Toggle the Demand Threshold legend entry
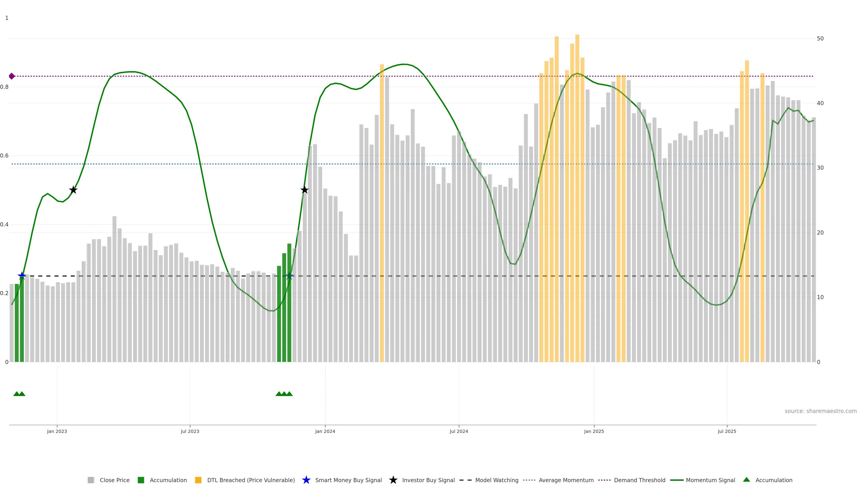Image resolution: width=868 pixels, height=488 pixels. (x=639, y=480)
